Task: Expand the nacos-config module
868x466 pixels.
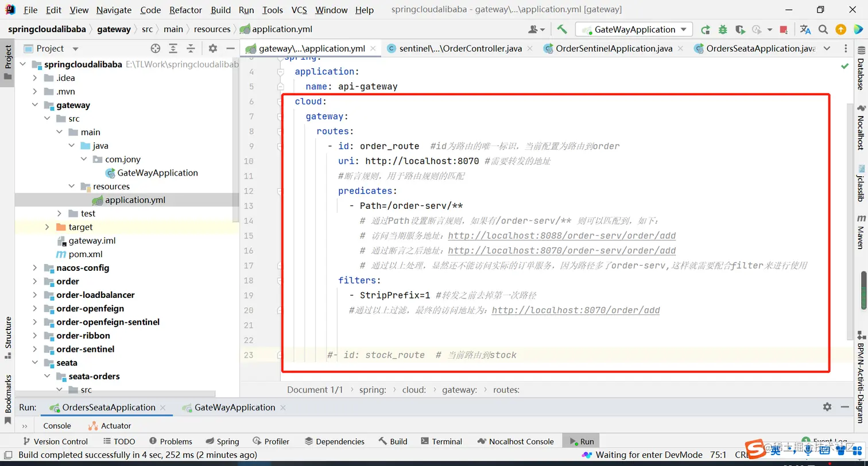Action: (x=35, y=268)
